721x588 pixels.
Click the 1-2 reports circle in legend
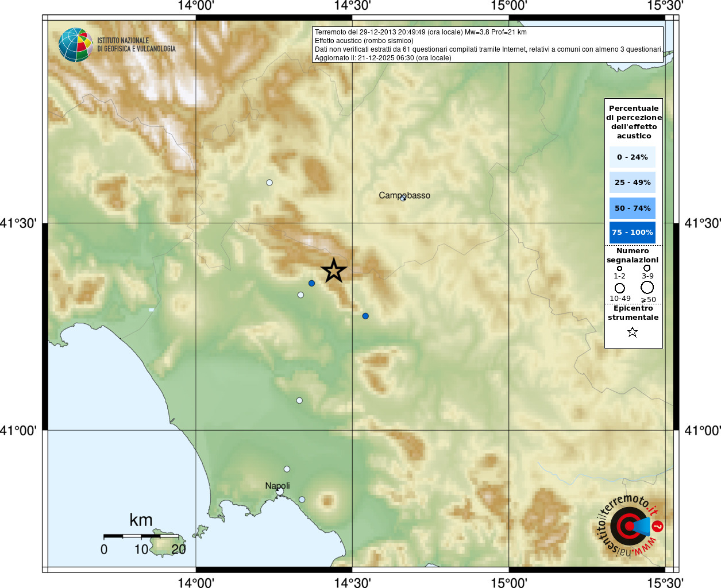click(x=619, y=268)
